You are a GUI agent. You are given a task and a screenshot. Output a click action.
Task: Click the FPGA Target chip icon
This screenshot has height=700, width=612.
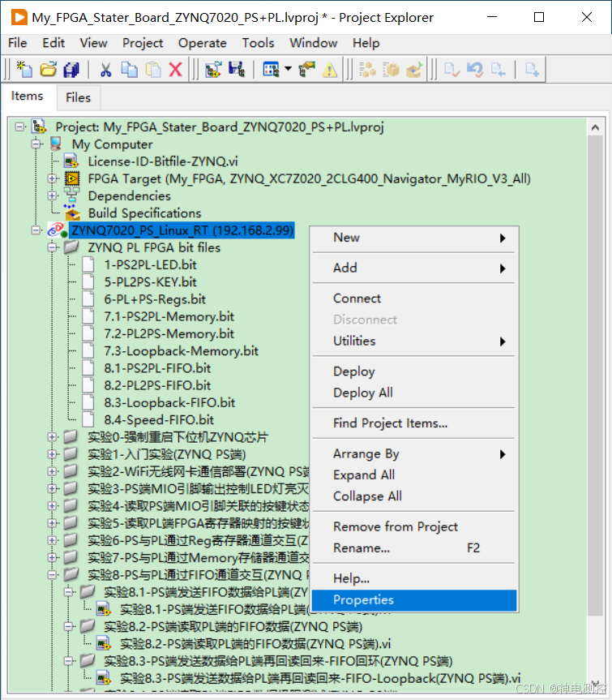coord(72,178)
